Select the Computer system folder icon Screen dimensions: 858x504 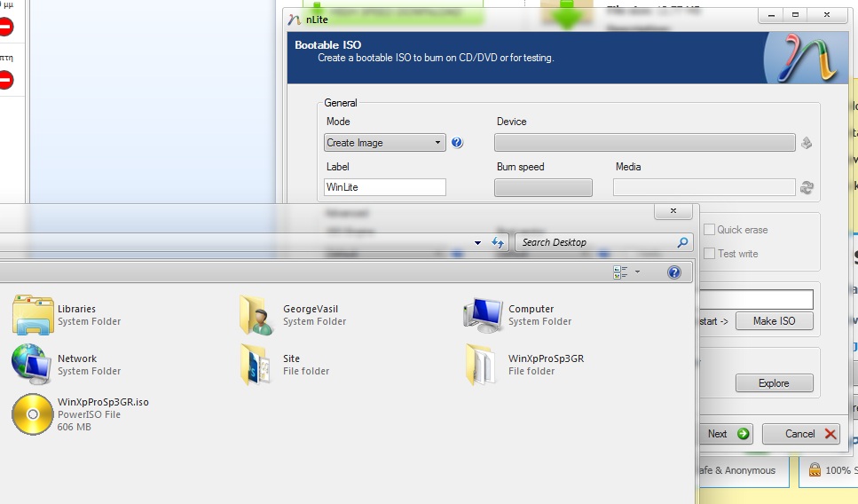(483, 315)
